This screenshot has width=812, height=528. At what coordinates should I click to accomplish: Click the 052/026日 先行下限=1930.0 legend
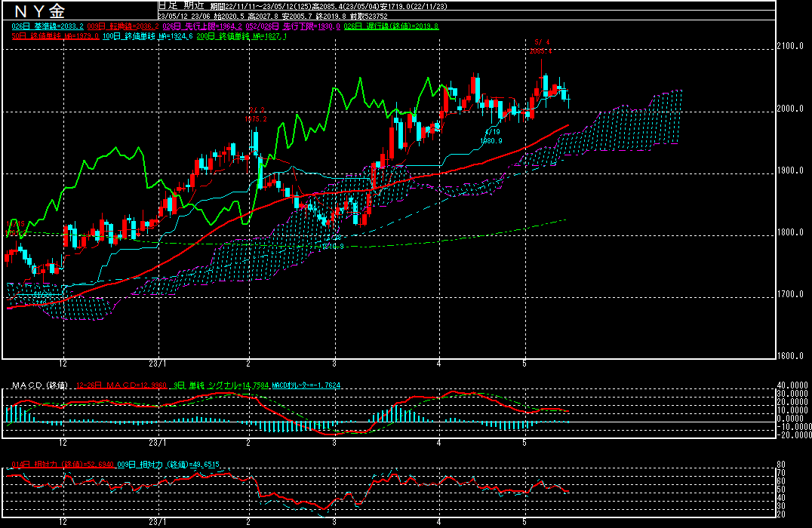[293, 26]
